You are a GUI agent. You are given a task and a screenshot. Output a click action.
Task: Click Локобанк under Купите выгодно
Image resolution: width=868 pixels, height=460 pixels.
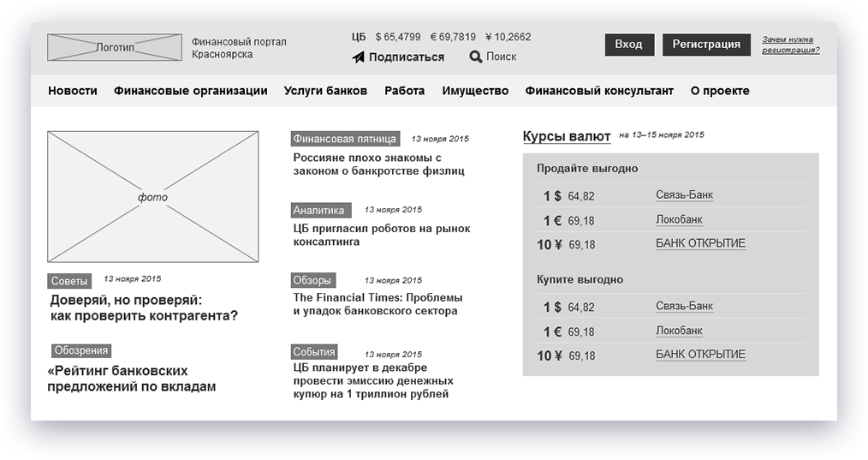679,331
